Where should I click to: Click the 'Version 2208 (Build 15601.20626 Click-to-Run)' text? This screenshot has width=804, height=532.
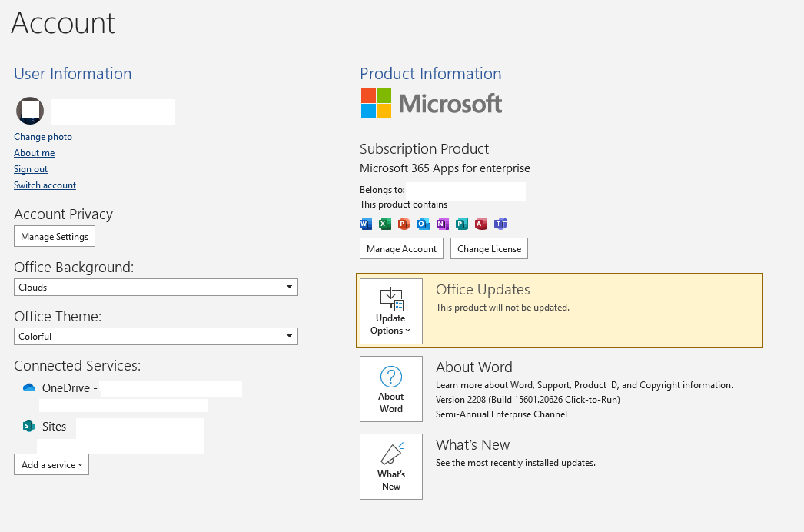527,400
